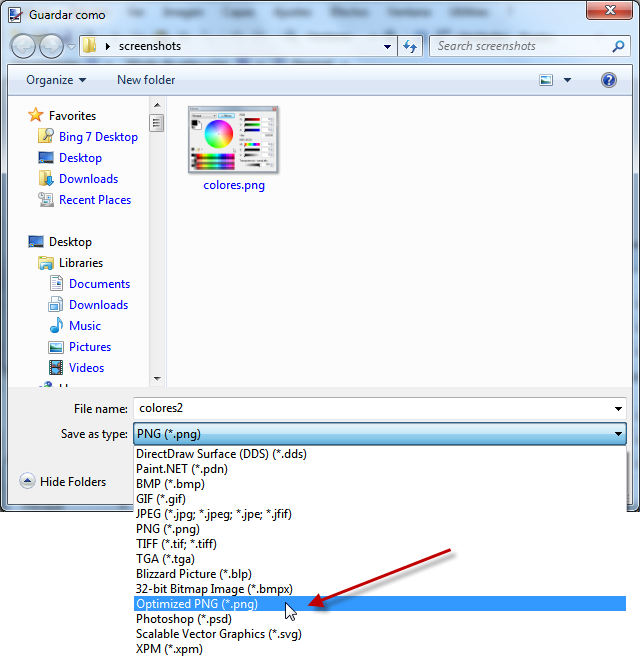Click the Videos film strip icon

pos(56,367)
